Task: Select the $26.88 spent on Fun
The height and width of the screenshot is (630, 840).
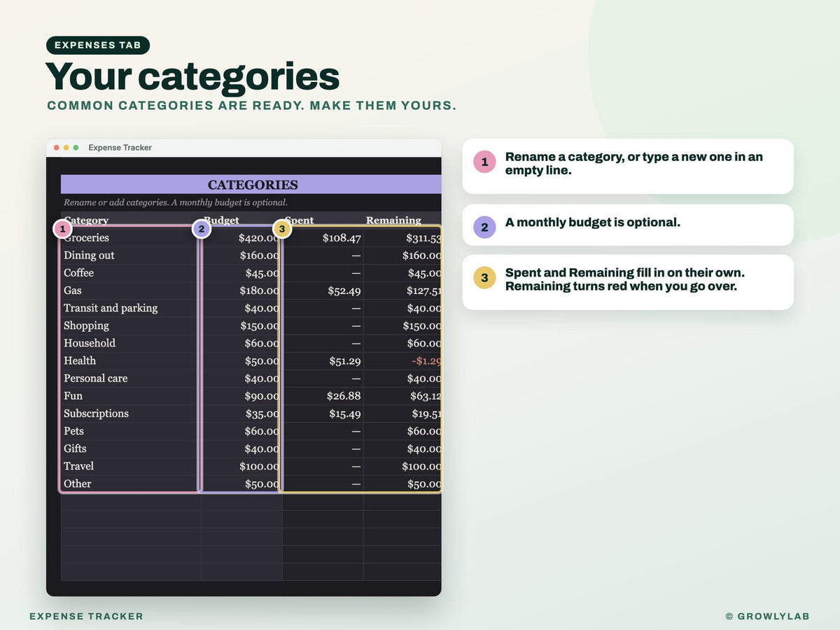Action: tap(323, 396)
